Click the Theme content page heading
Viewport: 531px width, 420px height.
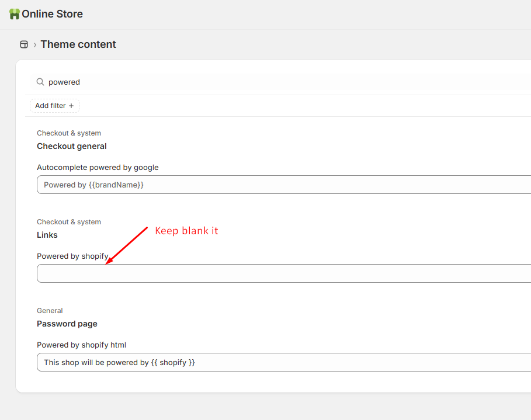[x=78, y=44]
